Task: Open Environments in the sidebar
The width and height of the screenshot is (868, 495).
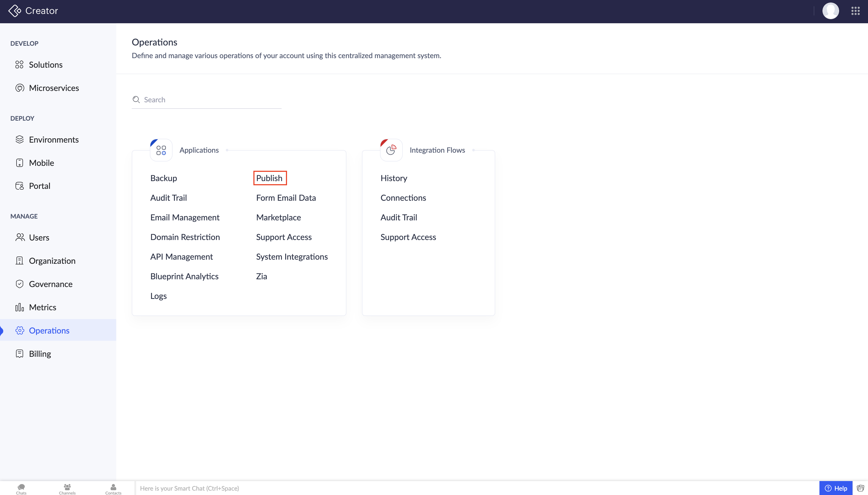Action: (x=54, y=140)
